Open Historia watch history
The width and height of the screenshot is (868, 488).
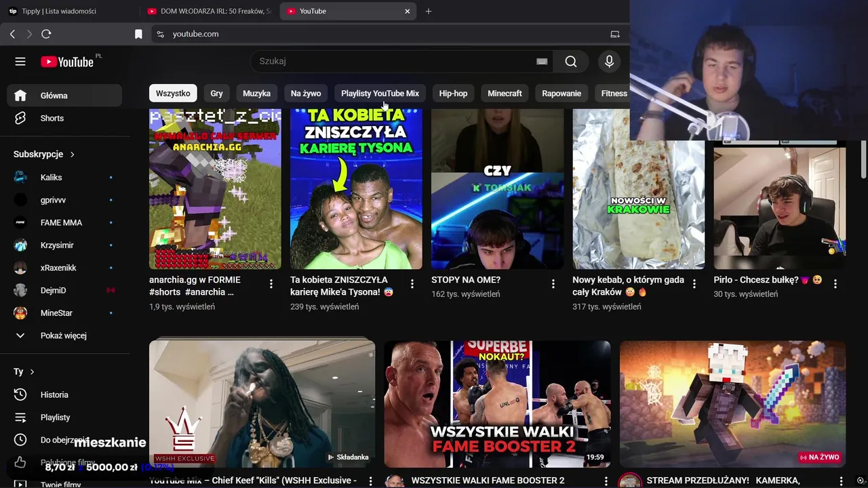coord(64,394)
